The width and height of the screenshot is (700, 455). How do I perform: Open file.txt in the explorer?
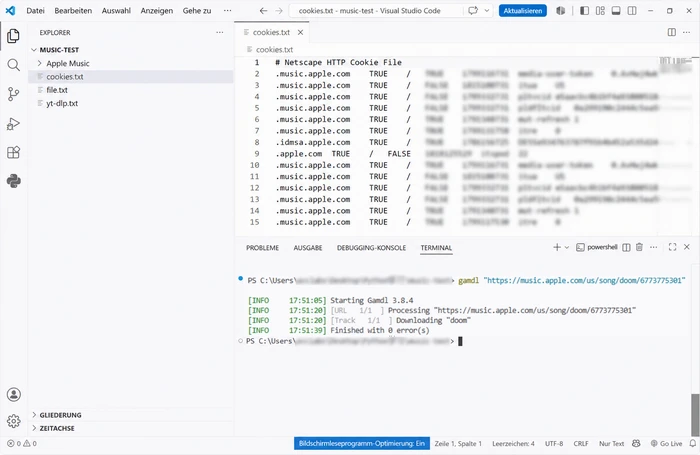(x=57, y=90)
